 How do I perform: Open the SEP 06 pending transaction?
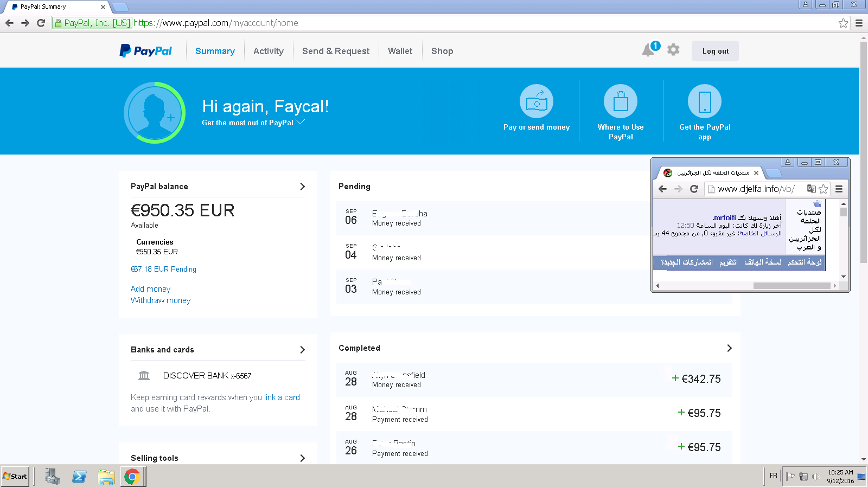(x=534, y=218)
